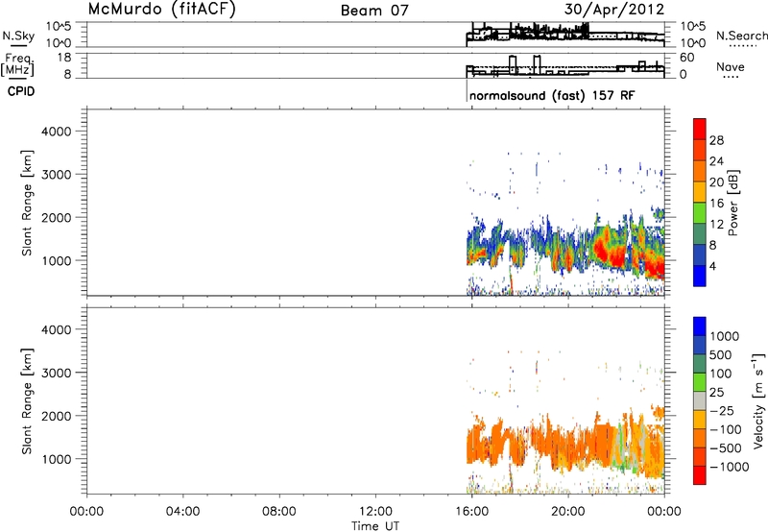Click the date 30/Apr/2012
This screenshot has width=768, height=532.
point(614,10)
